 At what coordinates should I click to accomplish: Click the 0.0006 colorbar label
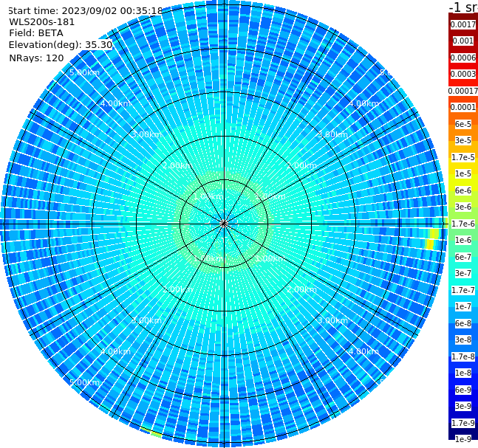pos(463,58)
